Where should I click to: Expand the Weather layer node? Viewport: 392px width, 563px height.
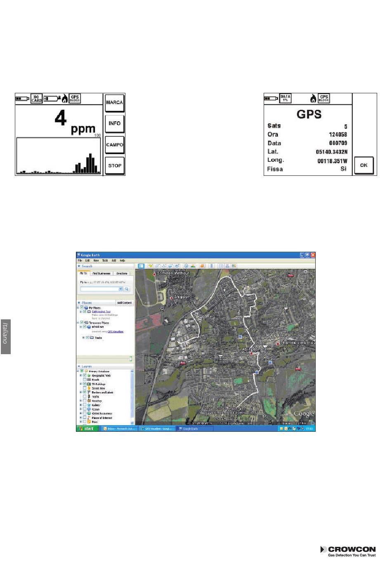[81, 401]
